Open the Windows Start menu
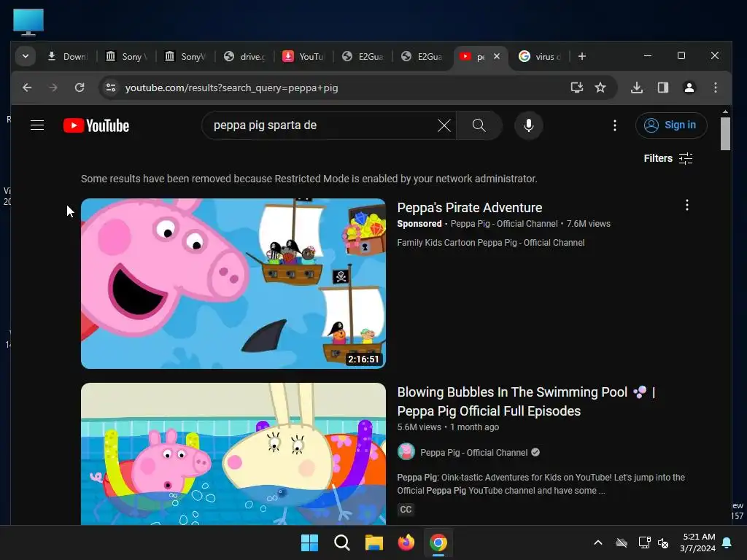This screenshot has height=560, width=747. point(309,542)
